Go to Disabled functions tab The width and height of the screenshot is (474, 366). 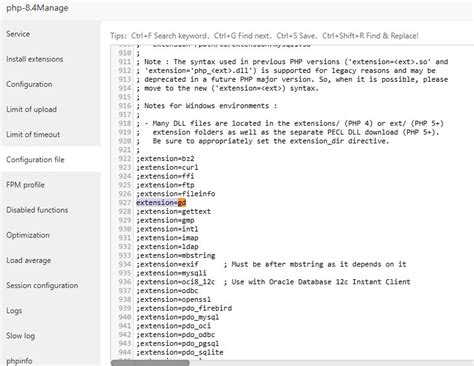pyautogui.click(x=37, y=210)
